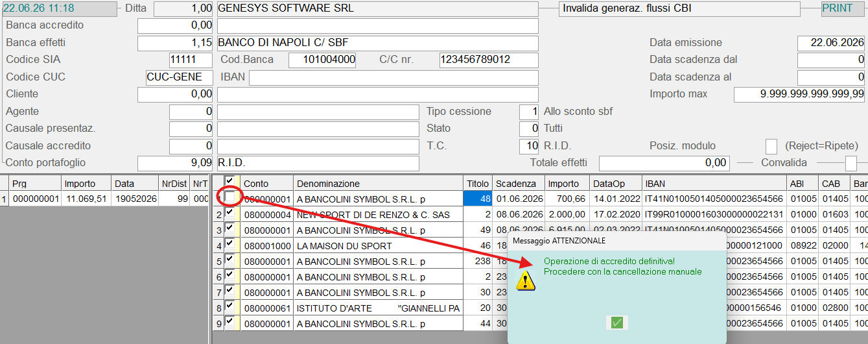Screen dimensions: 868x344
Task: Click the Conto column header
Action: [x=267, y=184]
